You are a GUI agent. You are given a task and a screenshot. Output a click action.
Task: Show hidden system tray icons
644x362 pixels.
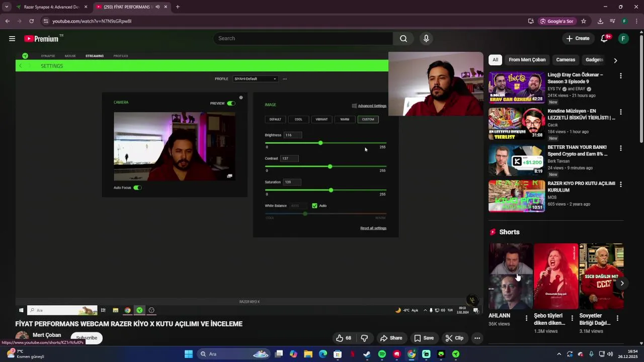[x=558, y=354]
